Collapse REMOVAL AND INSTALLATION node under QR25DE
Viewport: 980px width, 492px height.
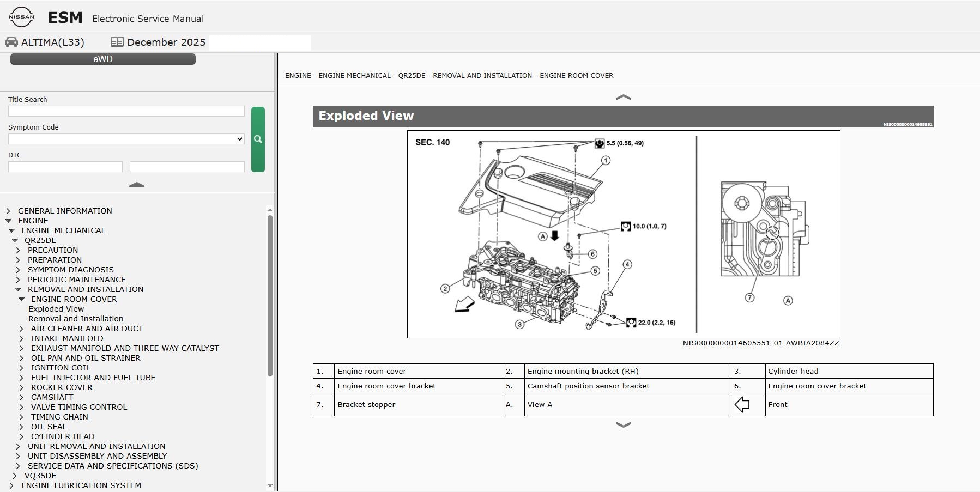(x=18, y=289)
